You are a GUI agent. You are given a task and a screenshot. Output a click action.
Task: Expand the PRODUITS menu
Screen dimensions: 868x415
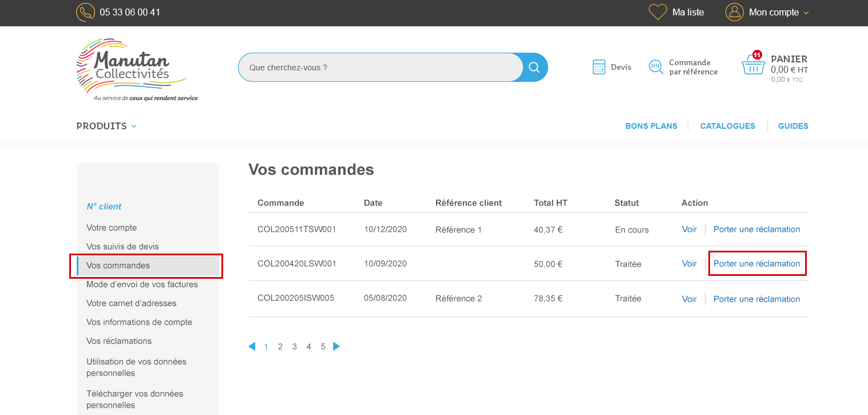[106, 126]
